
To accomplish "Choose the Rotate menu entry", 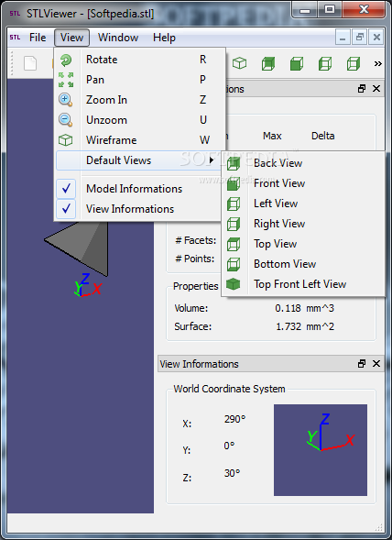I will click(x=140, y=60).
